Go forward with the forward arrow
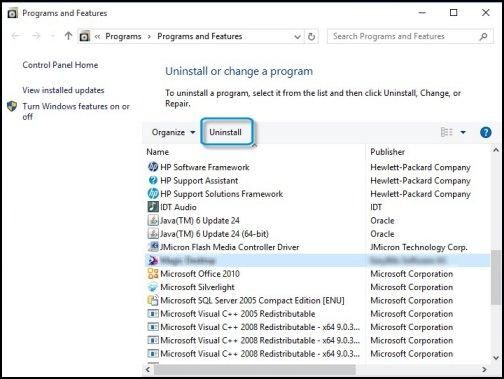This screenshot has width=504, height=379. [x=36, y=36]
